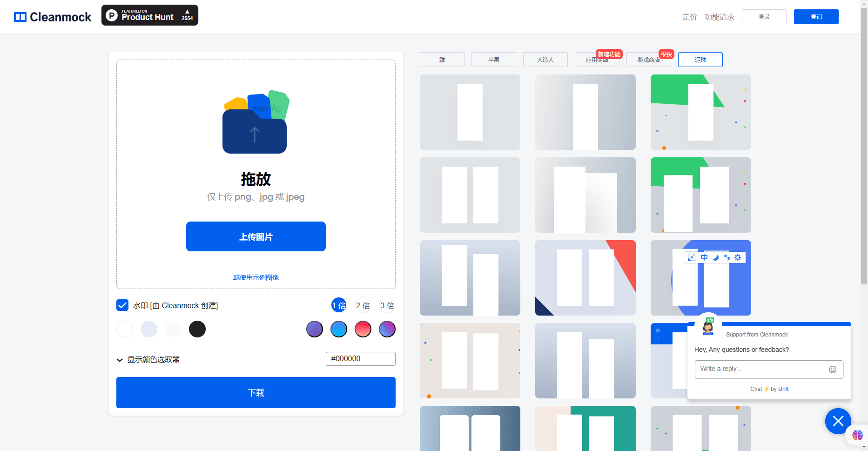The width and height of the screenshot is (868, 451).
Task: Click the hex color input field
Action: pos(360,359)
